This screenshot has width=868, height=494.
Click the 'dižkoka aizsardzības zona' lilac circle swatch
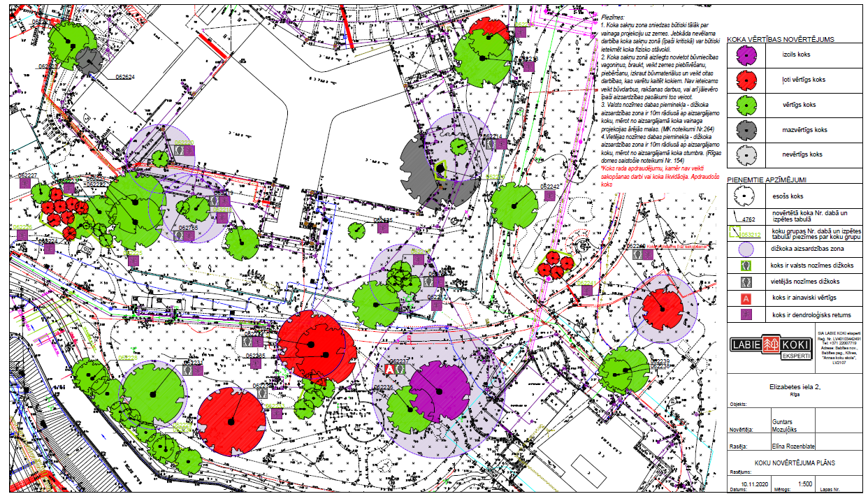746,249
